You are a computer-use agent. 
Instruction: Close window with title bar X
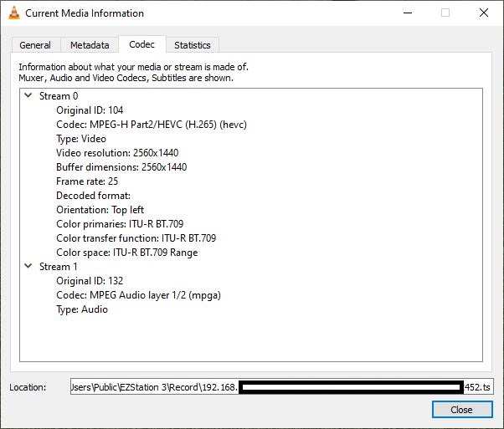[484, 13]
